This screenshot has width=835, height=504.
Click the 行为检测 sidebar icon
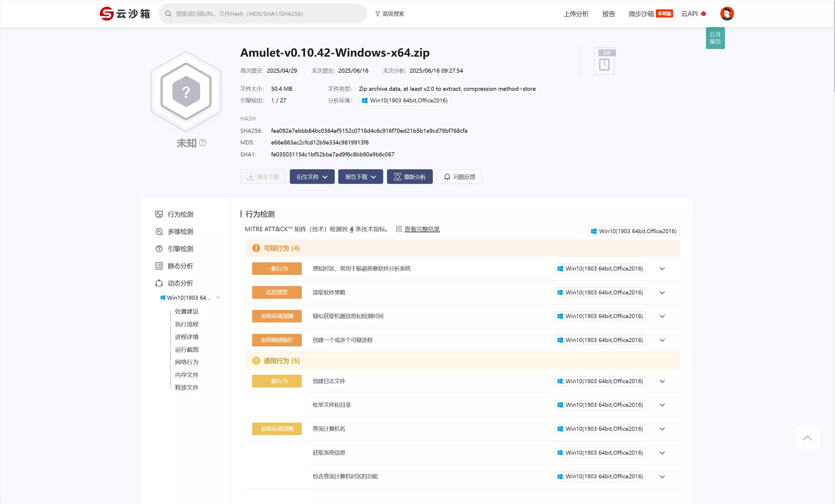[x=159, y=214]
